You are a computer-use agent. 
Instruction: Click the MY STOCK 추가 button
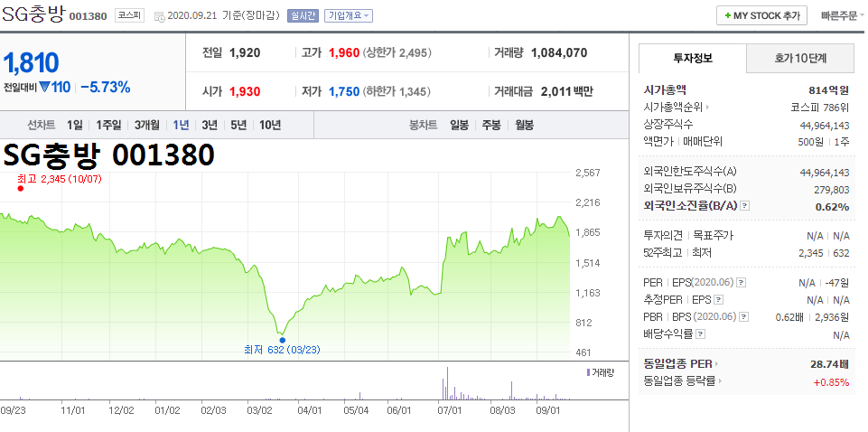pyautogui.click(x=761, y=15)
